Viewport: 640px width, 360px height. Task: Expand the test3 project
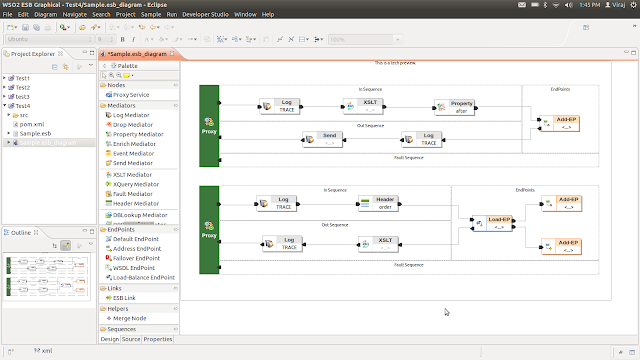pos(4,97)
